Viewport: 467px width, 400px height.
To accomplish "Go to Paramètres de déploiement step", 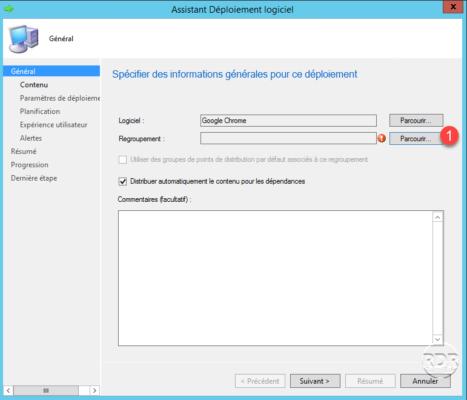I will pos(60,98).
